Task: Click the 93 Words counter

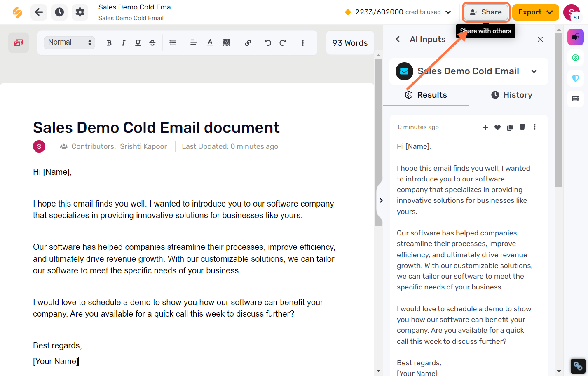Action: tap(350, 43)
